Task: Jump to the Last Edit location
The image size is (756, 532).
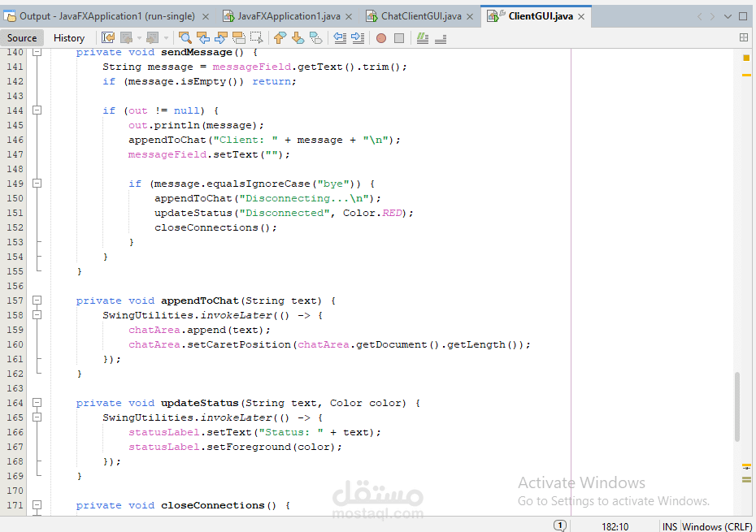Action: (x=108, y=37)
